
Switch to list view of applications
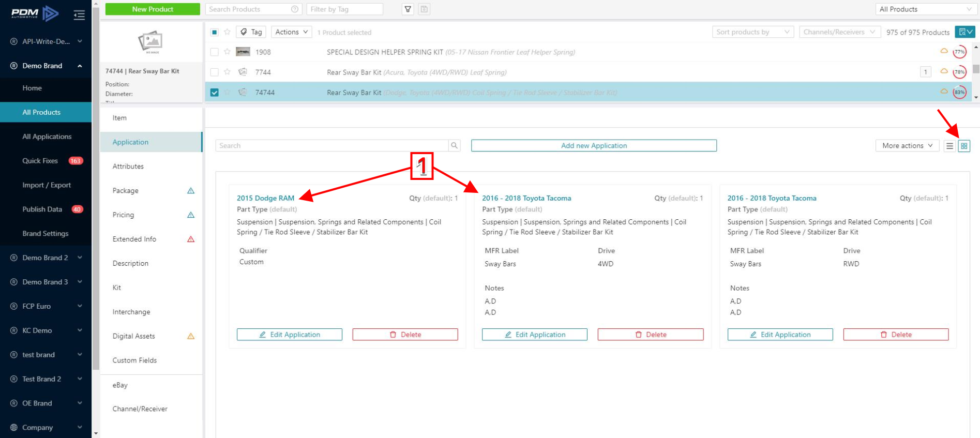pos(949,146)
